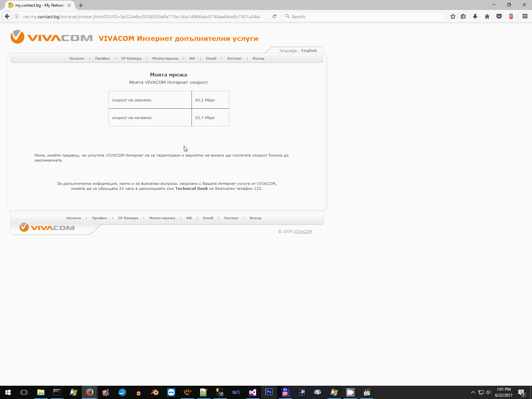The width and height of the screenshot is (532, 399).
Task: Select the 53.7 Mbps upload speed value
Action: [205, 118]
